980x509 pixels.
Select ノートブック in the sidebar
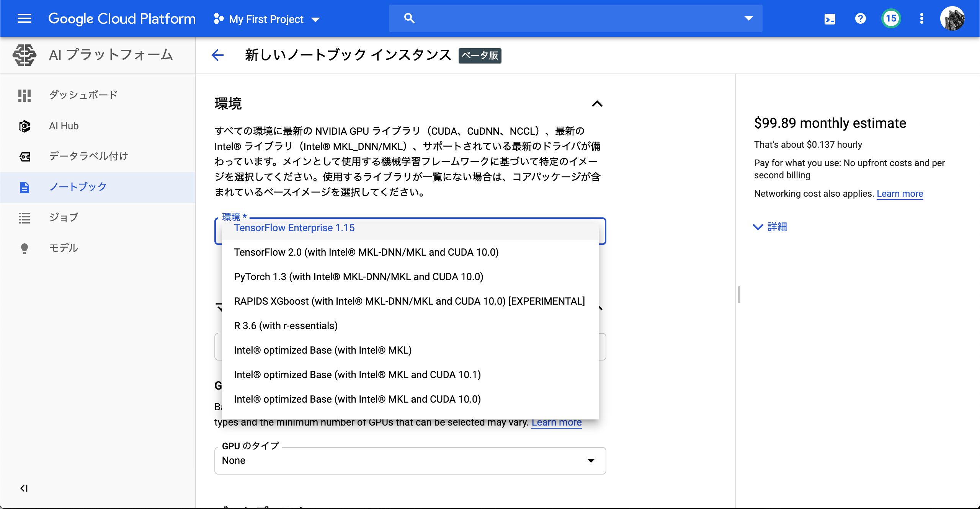78,187
